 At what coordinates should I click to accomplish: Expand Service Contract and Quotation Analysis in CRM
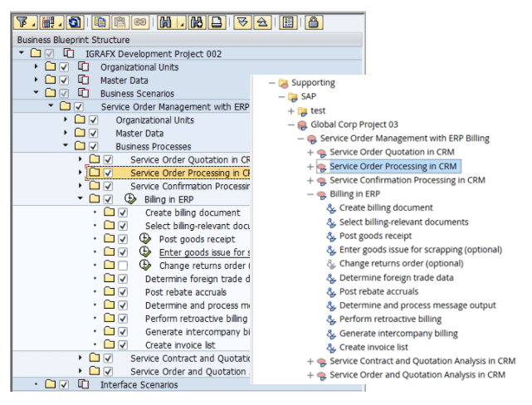(x=310, y=362)
